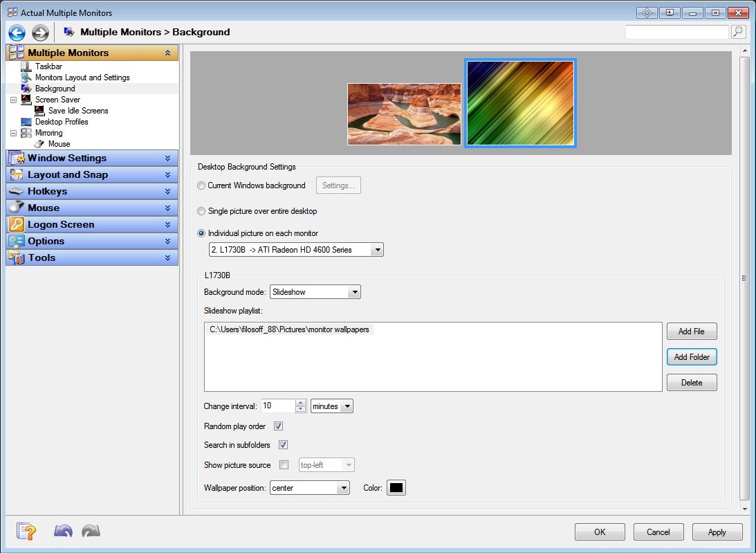
Task: Select Desktop Profiles in the tree
Action: tap(62, 122)
